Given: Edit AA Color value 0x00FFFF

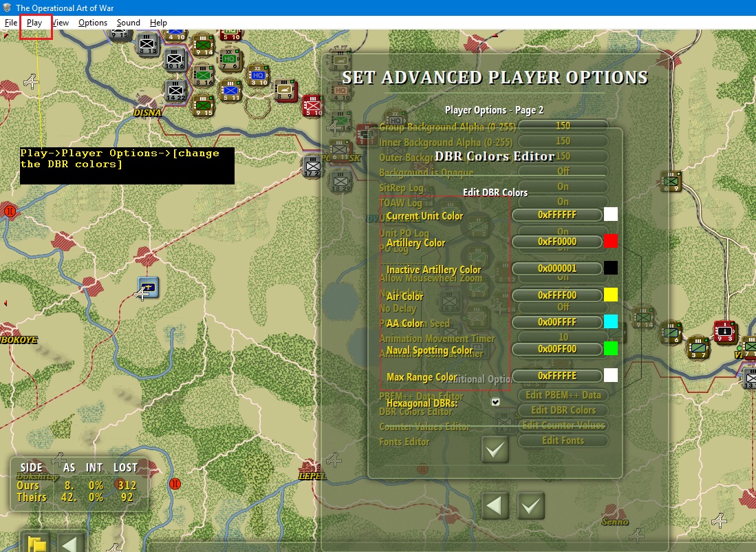Looking at the screenshot, I should [x=557, y=322].
